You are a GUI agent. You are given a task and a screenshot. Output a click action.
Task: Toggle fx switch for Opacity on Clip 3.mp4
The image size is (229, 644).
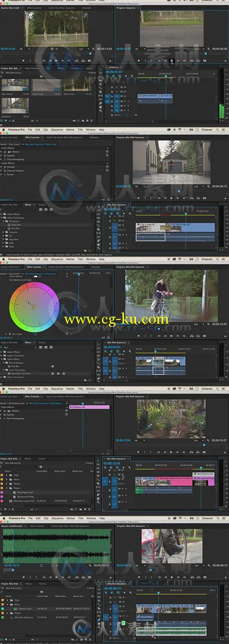coord(6,155)
